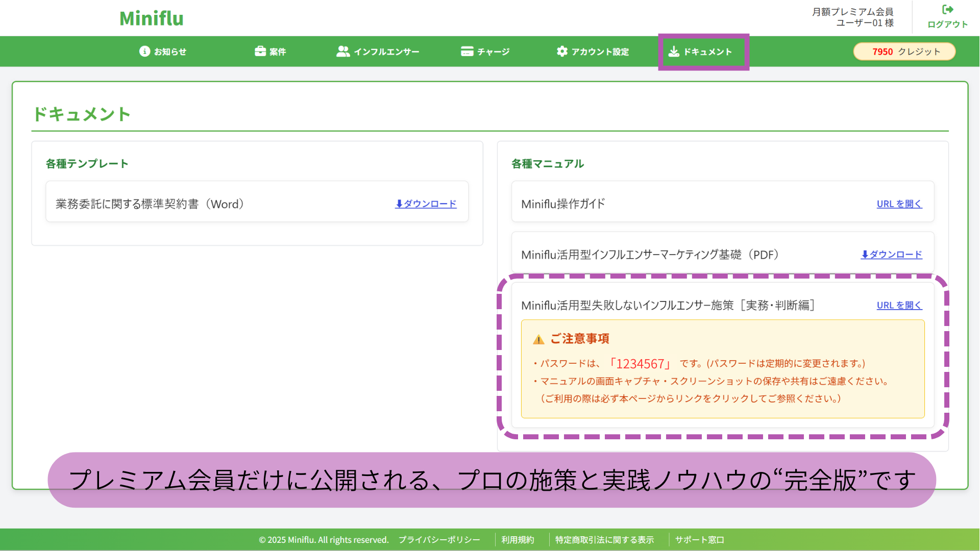980x551 pixels.
Task: Click URL を開く for 失敗しないインフルエンサー施策
Action: point(899,305)
